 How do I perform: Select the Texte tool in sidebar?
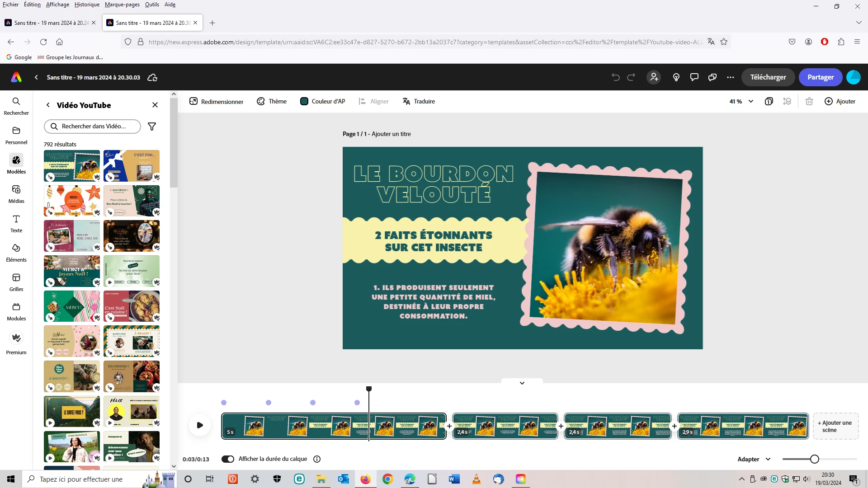point(16,223)
